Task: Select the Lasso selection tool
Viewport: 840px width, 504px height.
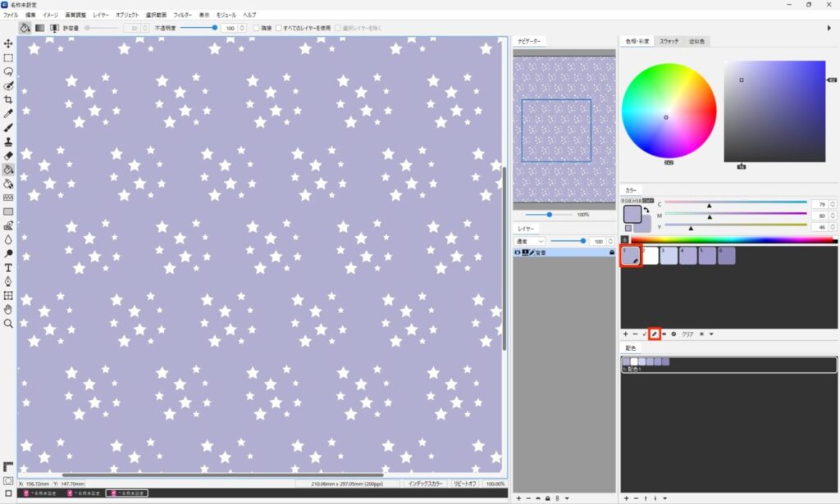Action: click(8, 71)
